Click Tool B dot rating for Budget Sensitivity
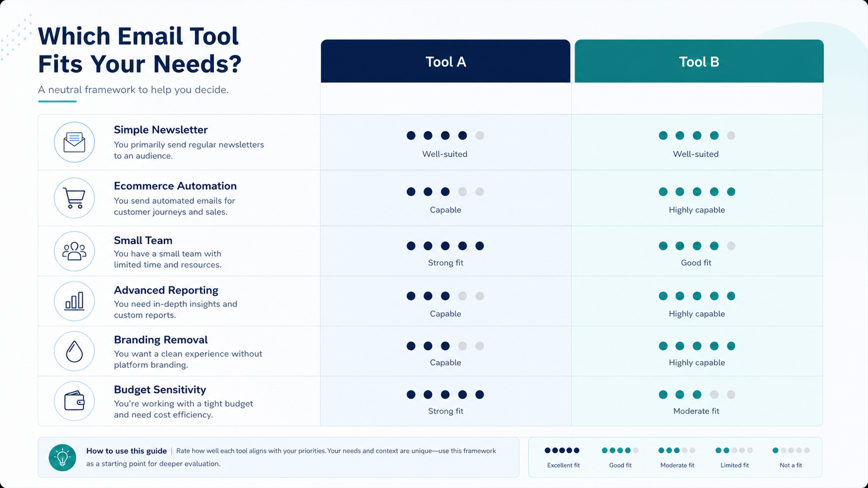Image resolution: width=868 pixels, height=488 pixels. click(697, 395)
